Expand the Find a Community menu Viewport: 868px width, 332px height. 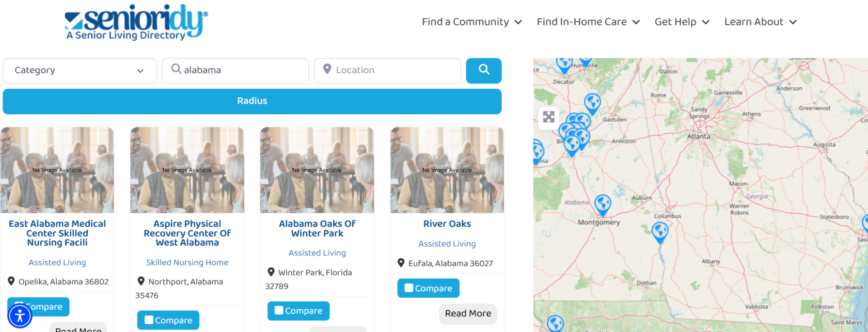pyautogui.click(x=472, y=22)
